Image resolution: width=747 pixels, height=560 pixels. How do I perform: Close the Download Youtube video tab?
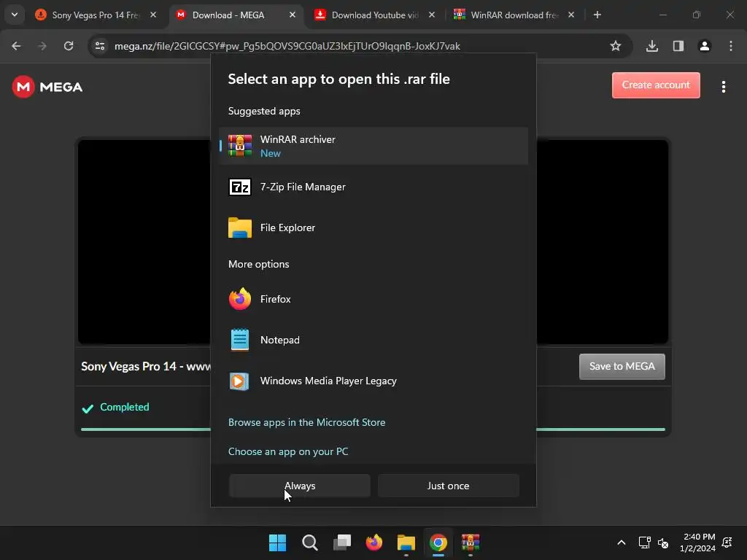point(432,15)
